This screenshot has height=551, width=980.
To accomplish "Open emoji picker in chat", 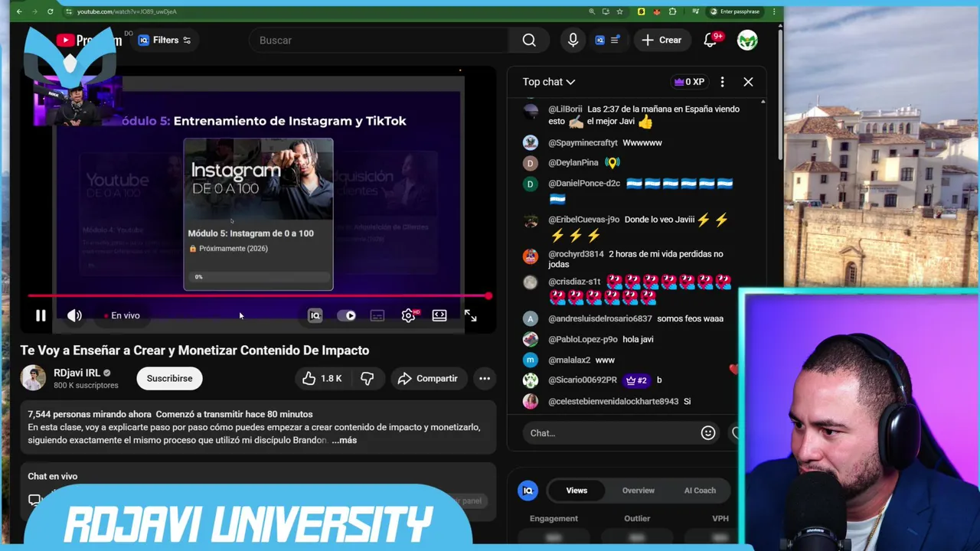I will coord(708,433).
